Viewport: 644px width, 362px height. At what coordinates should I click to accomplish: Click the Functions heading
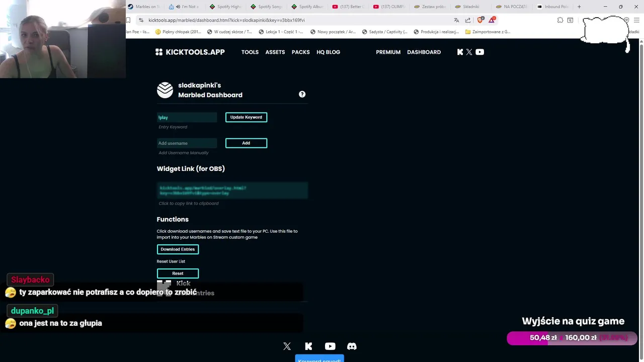(x=173, y=219)
